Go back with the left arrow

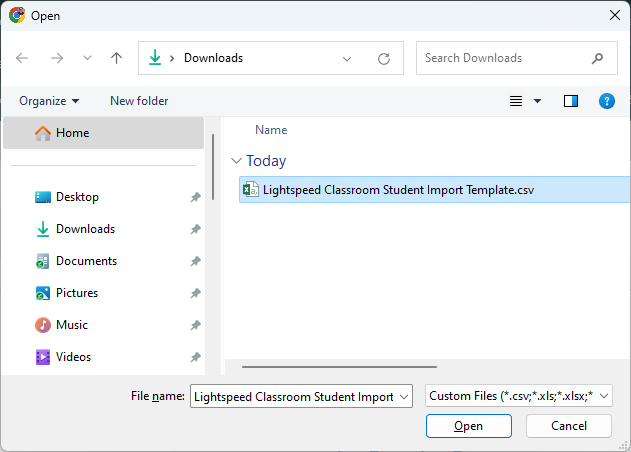pos(22,58)
